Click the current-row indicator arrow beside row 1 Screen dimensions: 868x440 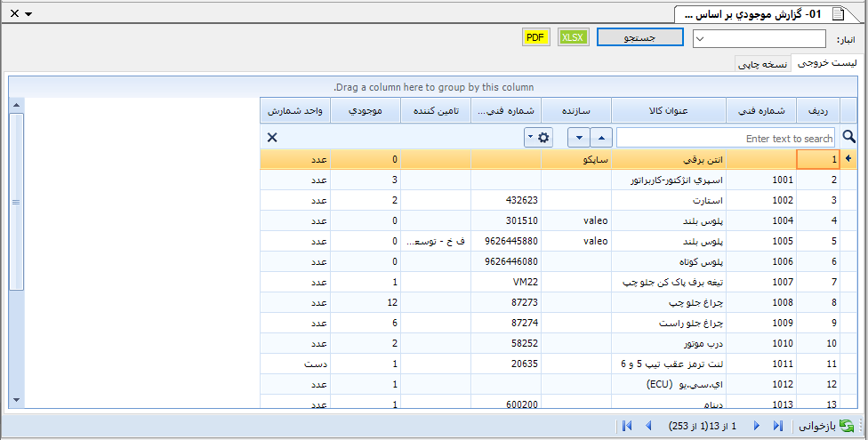tap(848, 159)
